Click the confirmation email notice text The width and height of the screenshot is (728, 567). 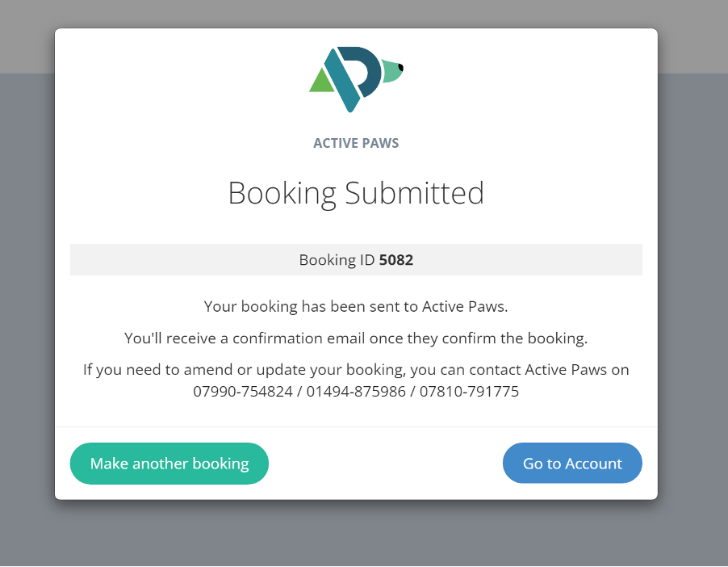click(x=356, y=338)
